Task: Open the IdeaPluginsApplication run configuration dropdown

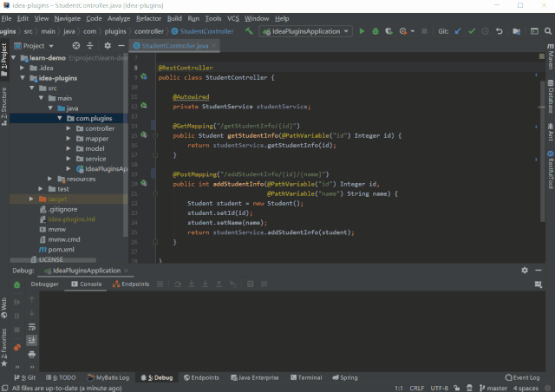Action: (x=306, y=31)
